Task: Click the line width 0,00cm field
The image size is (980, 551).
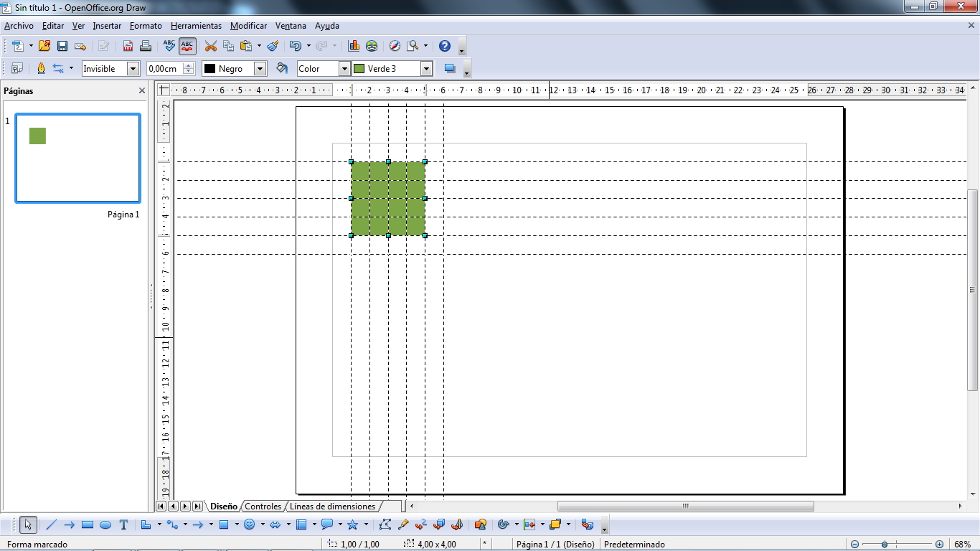Action: 164,69
